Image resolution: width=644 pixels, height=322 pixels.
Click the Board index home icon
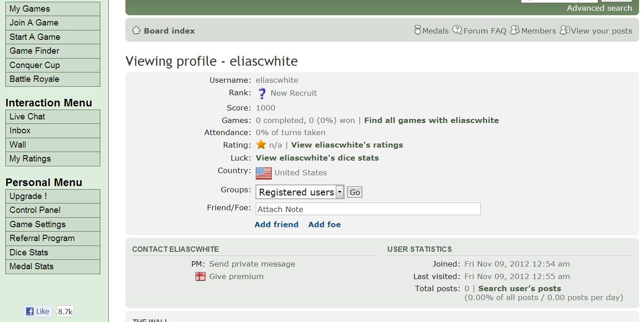(136, 30)
